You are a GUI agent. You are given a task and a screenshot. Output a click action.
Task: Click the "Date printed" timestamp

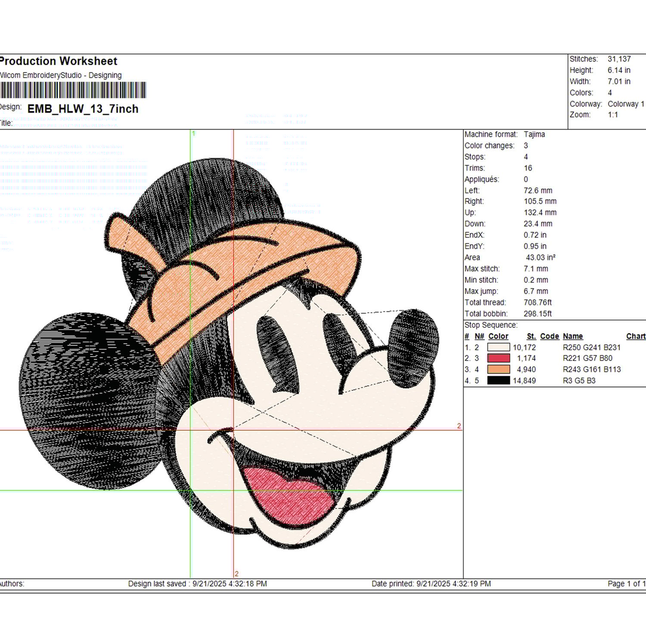click(x=431, y=584)
